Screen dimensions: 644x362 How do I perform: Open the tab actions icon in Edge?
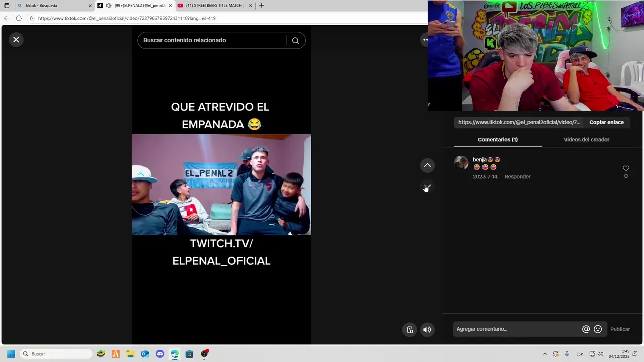[7, 6]
